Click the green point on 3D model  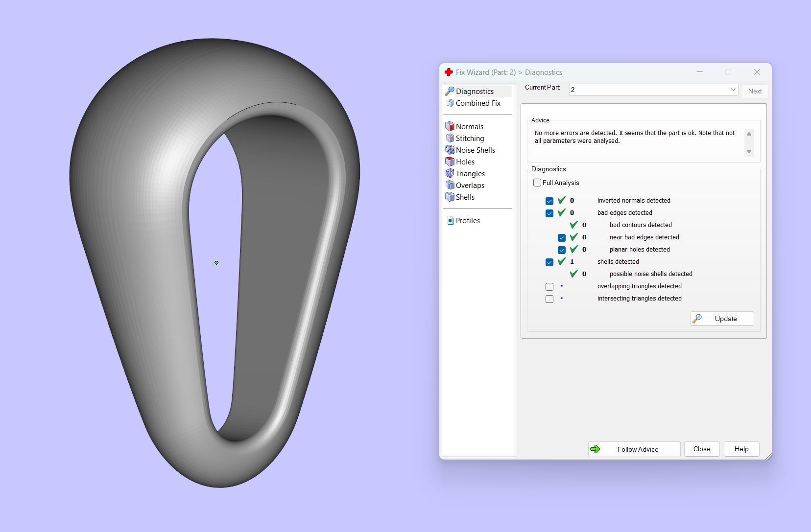(216, 263)
